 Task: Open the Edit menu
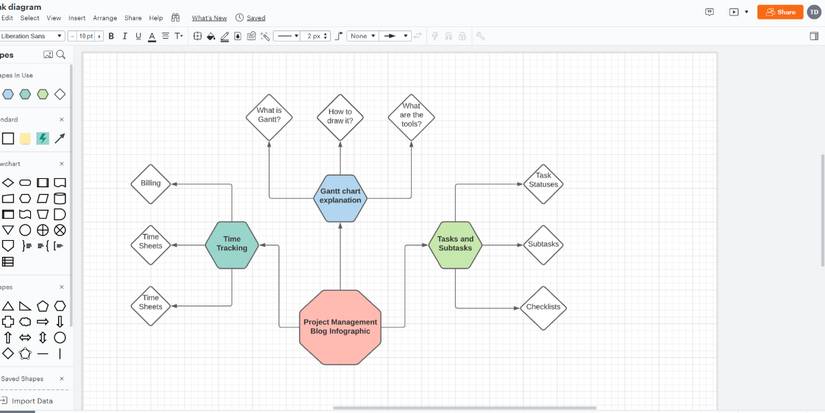[7, 18]
